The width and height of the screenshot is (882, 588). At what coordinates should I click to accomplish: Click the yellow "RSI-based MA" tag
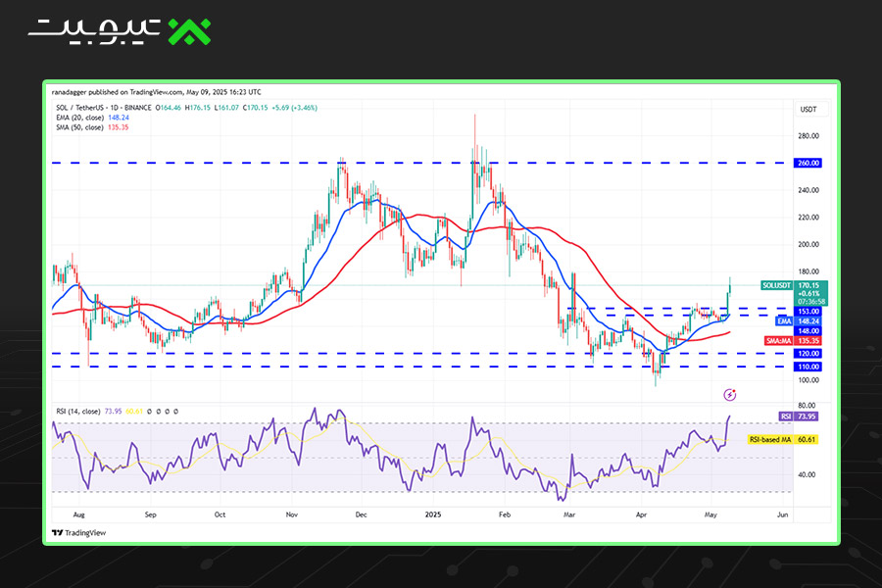click(770, 439)
